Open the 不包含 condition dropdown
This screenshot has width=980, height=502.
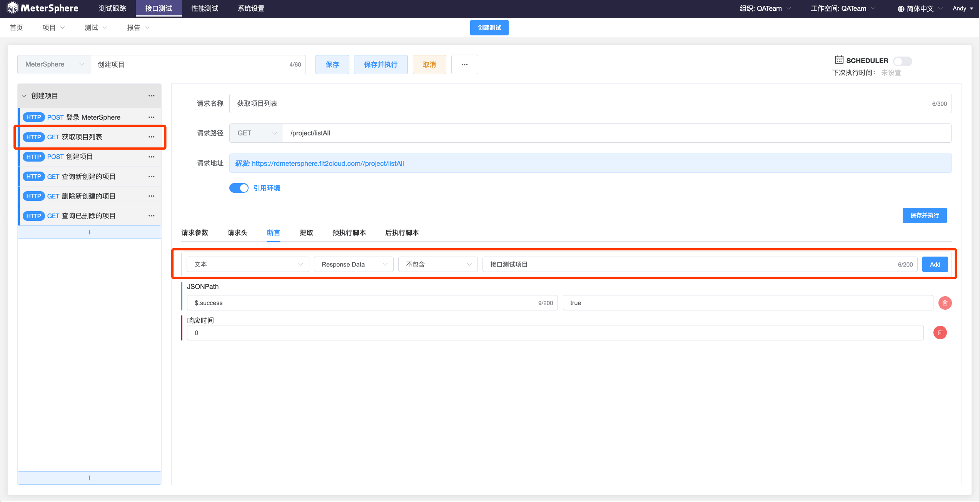point(438,264)
